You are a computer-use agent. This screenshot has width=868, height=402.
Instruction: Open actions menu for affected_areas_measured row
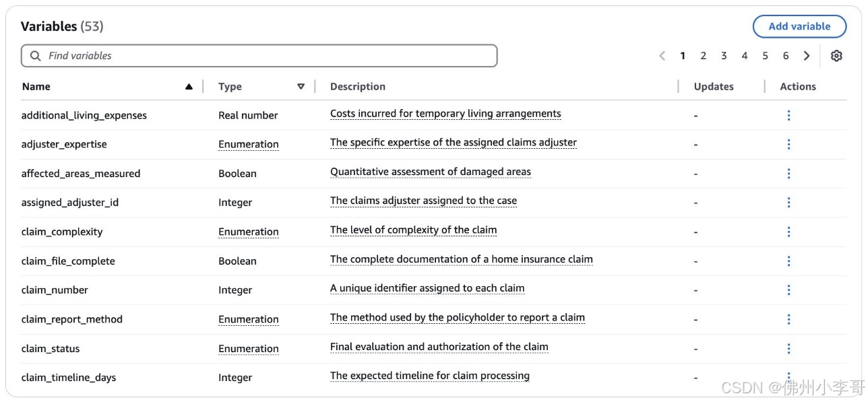pyautogui.click(x=788, y=174)
